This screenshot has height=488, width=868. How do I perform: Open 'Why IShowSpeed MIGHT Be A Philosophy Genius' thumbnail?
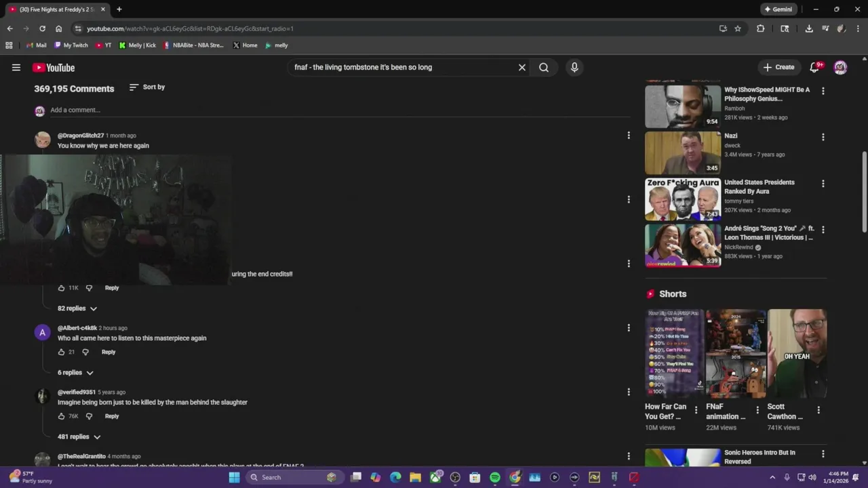(683, 106)
